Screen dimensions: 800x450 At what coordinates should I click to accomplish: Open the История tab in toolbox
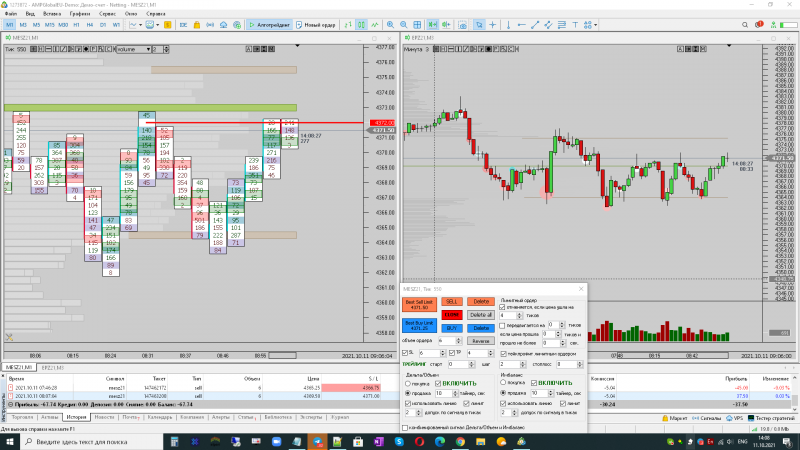tap(77, 417)
